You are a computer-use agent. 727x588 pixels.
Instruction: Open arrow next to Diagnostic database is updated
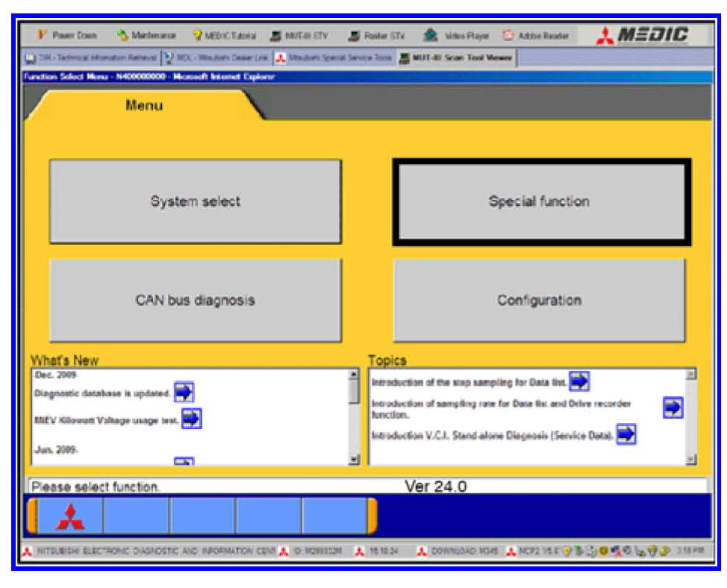pos(184,392)
